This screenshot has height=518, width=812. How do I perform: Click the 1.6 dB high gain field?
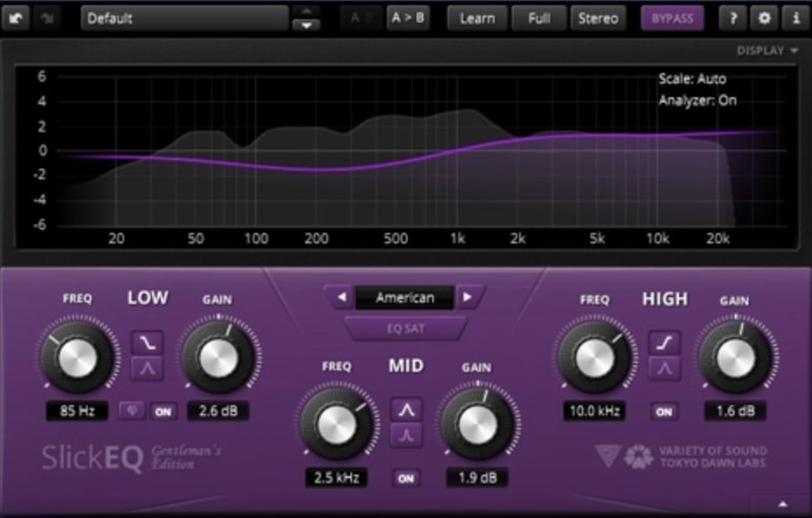point(735,411)
